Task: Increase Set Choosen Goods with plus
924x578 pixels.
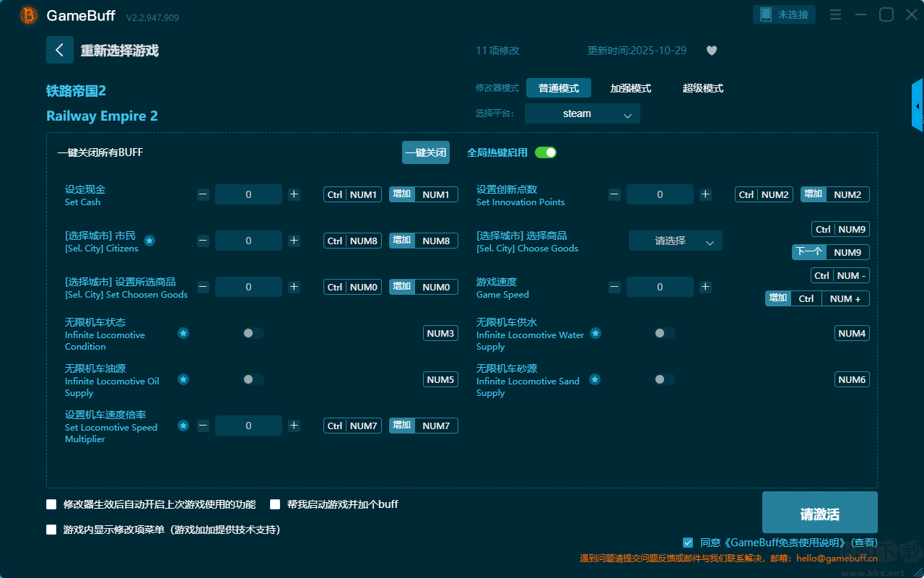Action: 294,287
